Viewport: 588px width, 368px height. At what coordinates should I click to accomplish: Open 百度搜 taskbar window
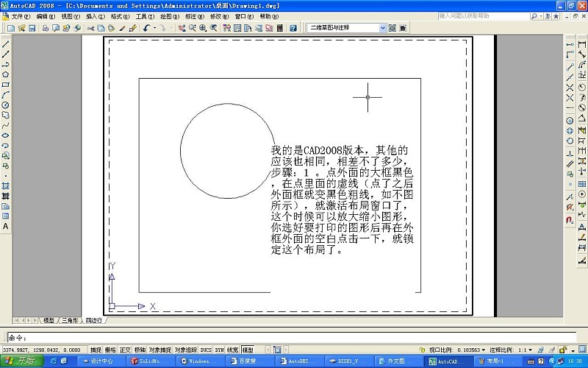[249, 361]
